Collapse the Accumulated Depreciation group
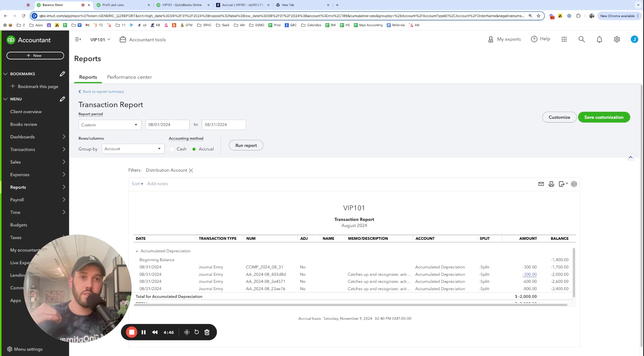 (x=137, y=251)
